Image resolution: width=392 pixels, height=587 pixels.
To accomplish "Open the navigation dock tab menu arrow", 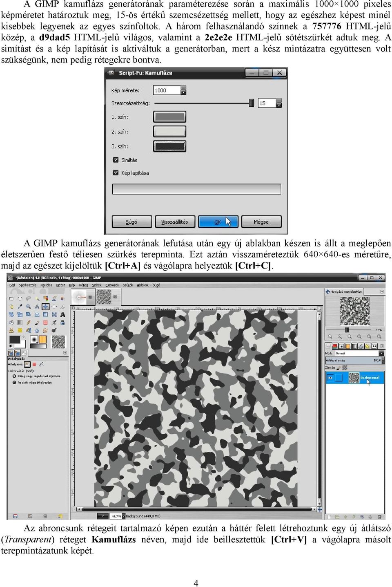I will coord(382,291).
